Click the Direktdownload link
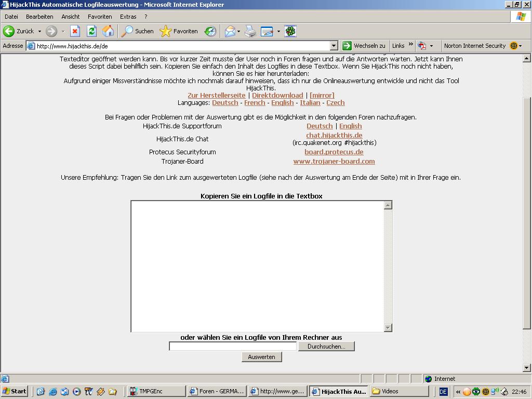532x399 pixels. point(277,96)
